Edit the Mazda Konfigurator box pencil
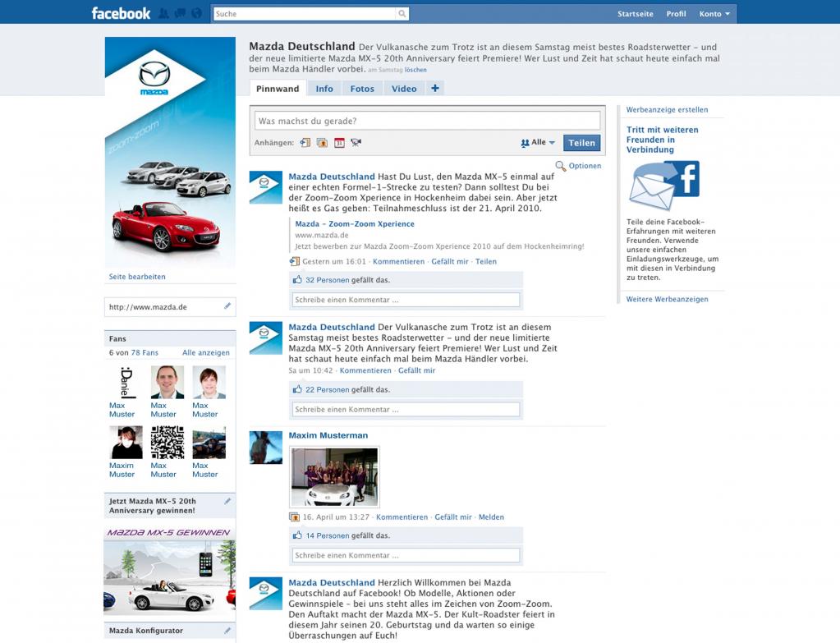This screenshot has height=643, width=840. (x=227, y=631)
